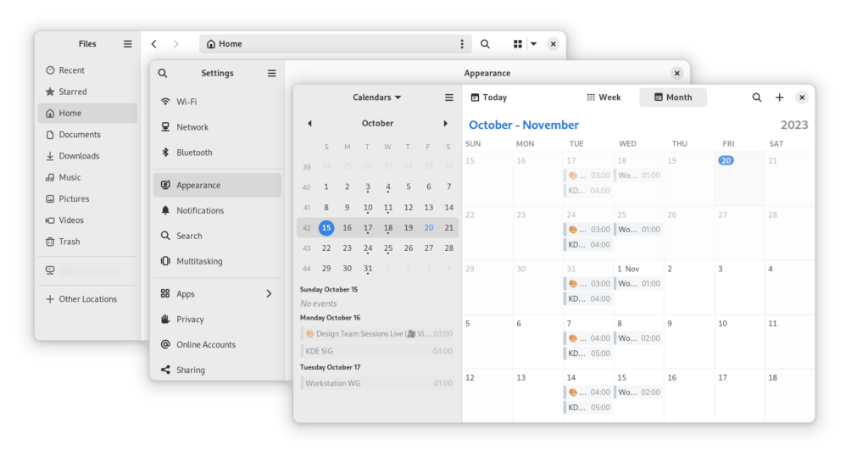This screenshot has width=868, height=462.
Task: Open the Calendar sidebar hamburger menu
Action: pyautogui.click(x=449, y=97)
